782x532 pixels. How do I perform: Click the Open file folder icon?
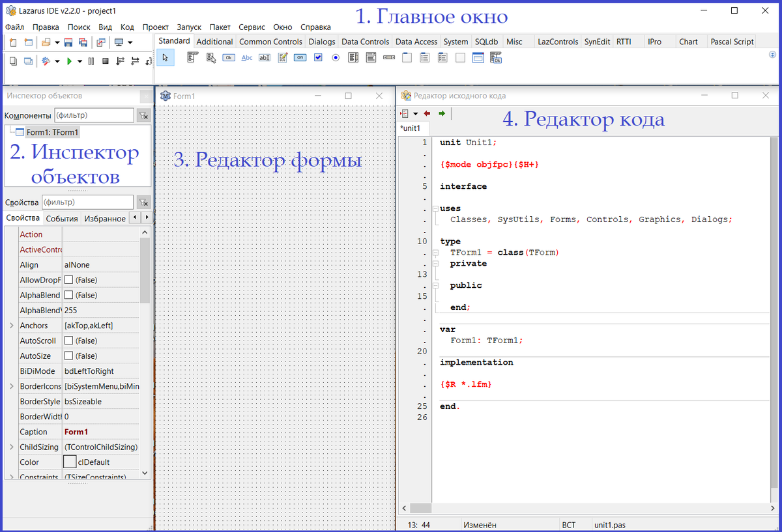click(46, 42)
